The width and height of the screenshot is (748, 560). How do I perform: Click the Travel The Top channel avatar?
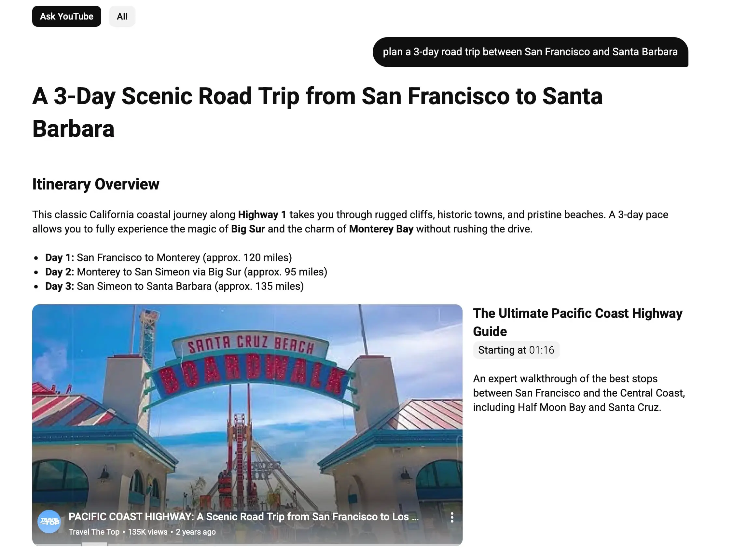[x=49, y=522]
